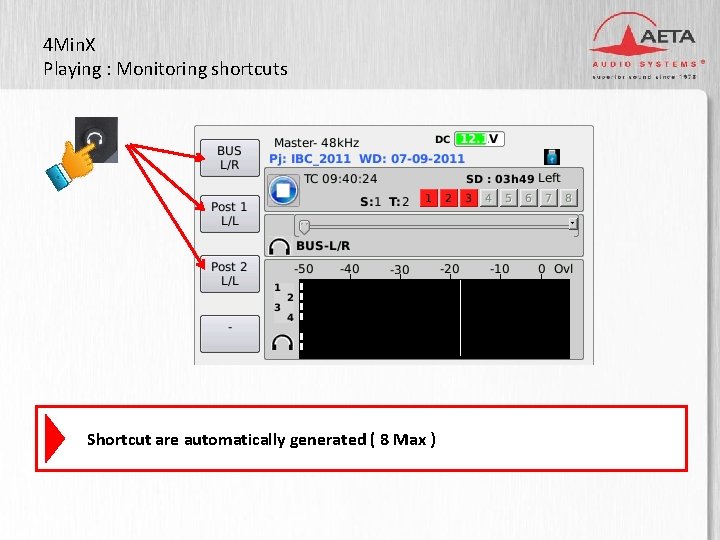Viewport: 720px width, 540px height.
Task: Click the project name Pj: IBC_2011
Action: [x=309, y=159]
